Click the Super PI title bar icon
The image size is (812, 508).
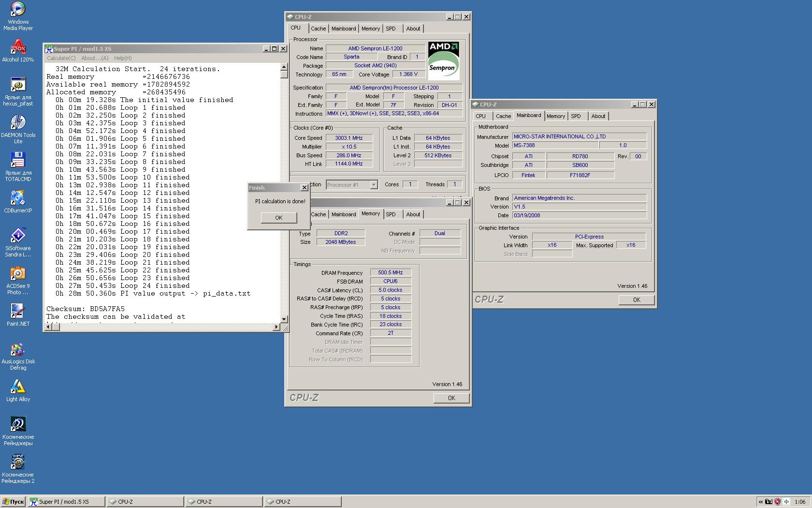click(x=49, y=48)
